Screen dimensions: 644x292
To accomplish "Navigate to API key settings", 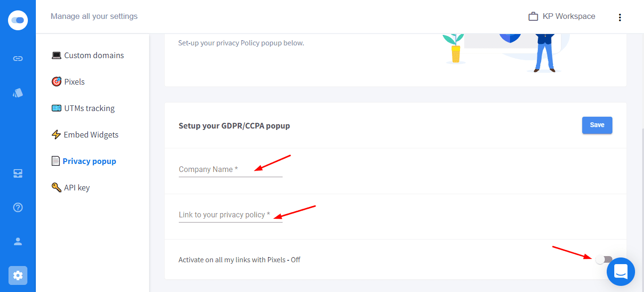I will click(x=76, y=188).
